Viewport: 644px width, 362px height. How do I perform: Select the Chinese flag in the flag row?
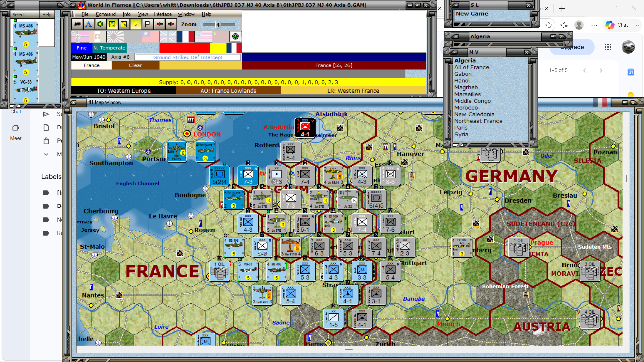[150, 36]
